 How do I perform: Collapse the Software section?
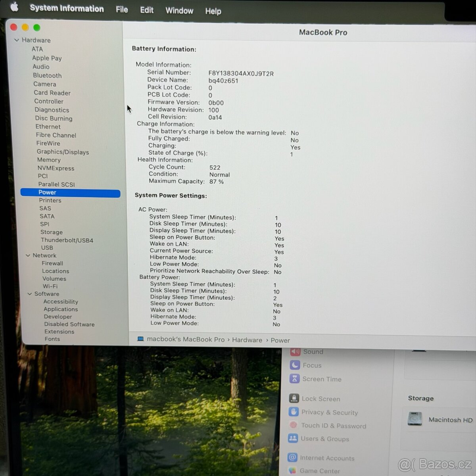pos(29,294)
